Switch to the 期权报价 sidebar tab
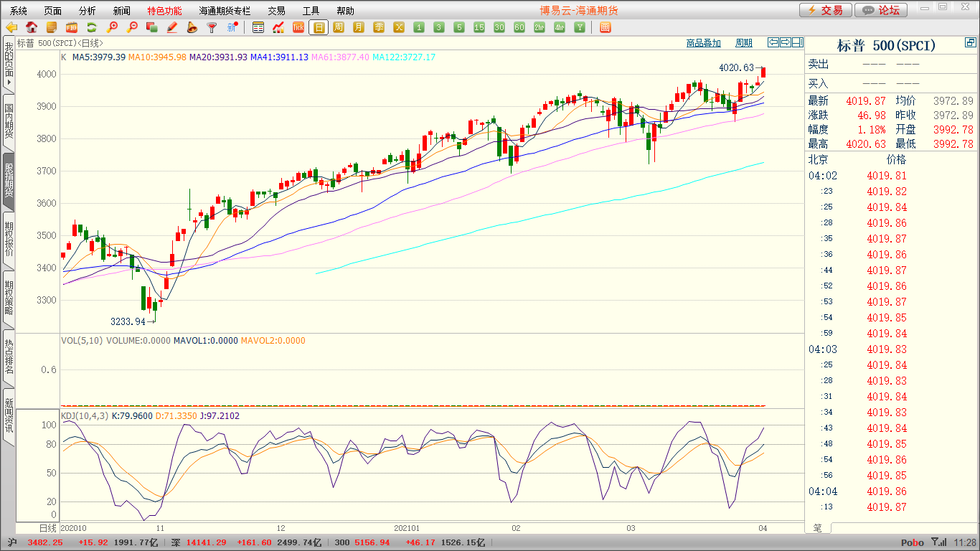The height and width of the screenshot is (551, 980). (x=9, y=240)
